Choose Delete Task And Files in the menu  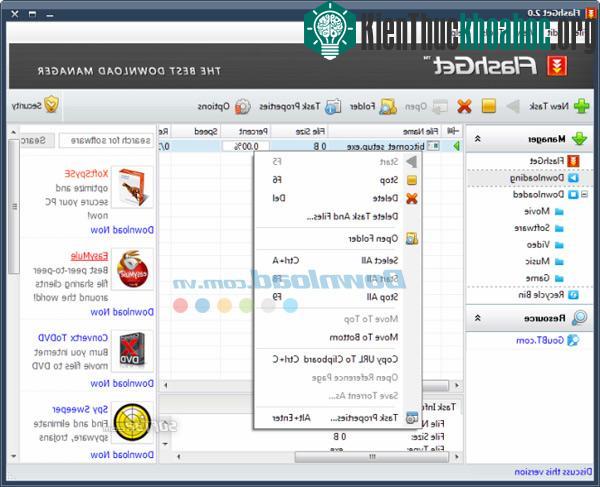(337, 217)
